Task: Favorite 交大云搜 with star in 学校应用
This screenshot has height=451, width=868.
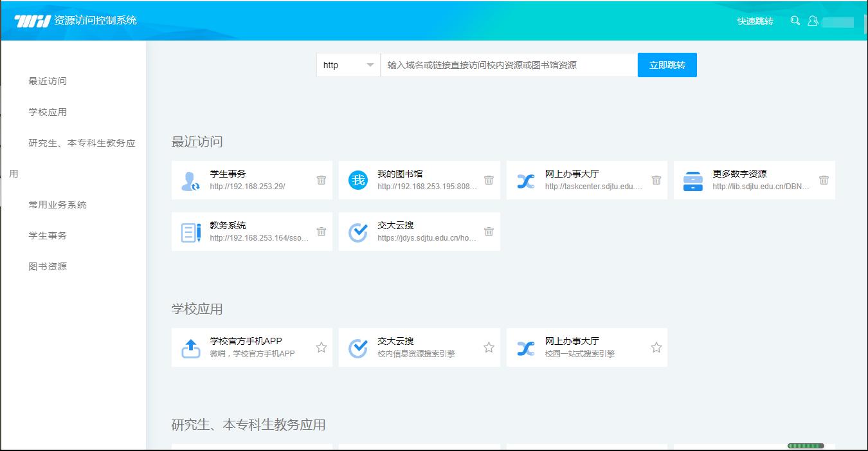Action: coord(489,347)
